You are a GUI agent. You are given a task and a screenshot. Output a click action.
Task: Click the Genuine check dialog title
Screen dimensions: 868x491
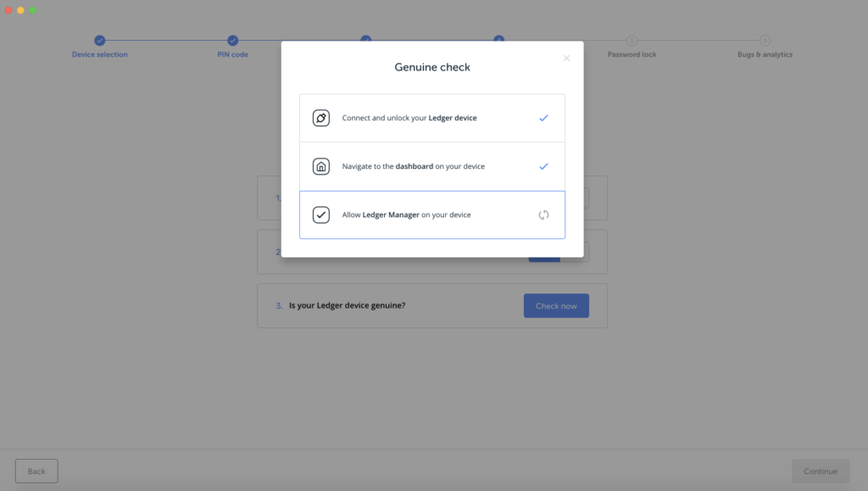(x=432, y=67)
